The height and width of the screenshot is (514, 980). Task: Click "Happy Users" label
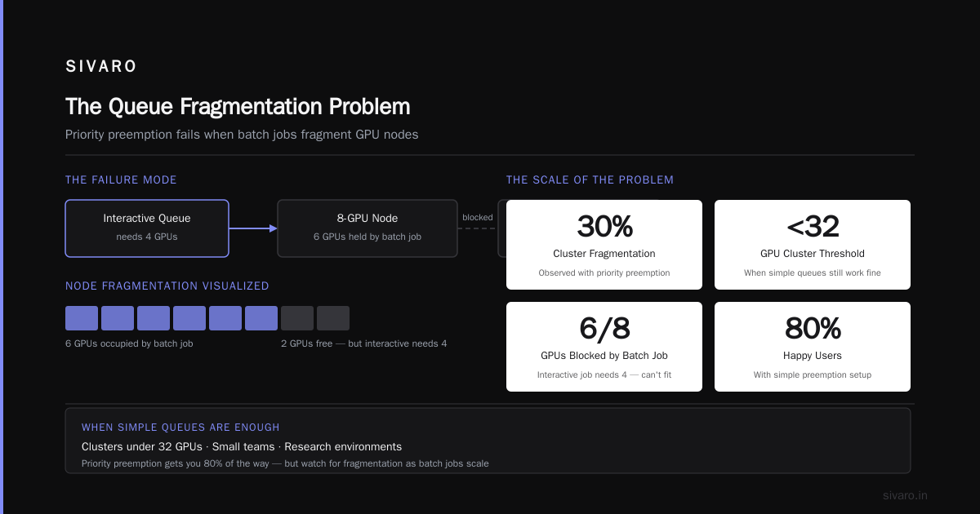point(813,356)
